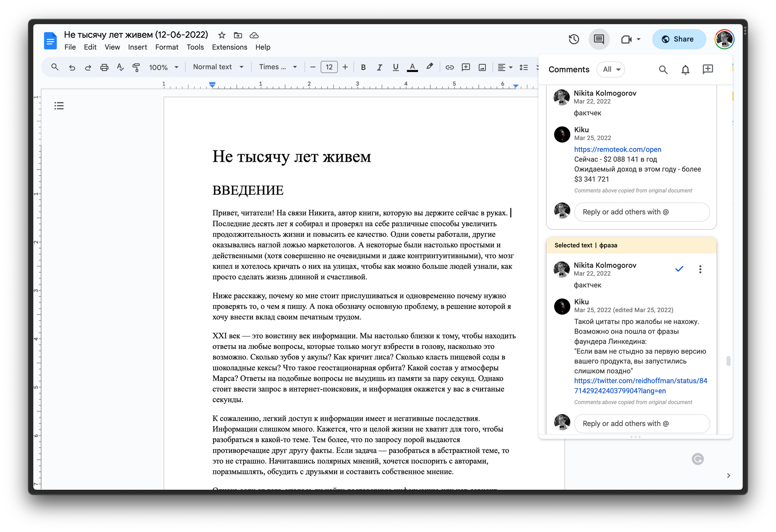
Task: Print the document
Action: 104,67
